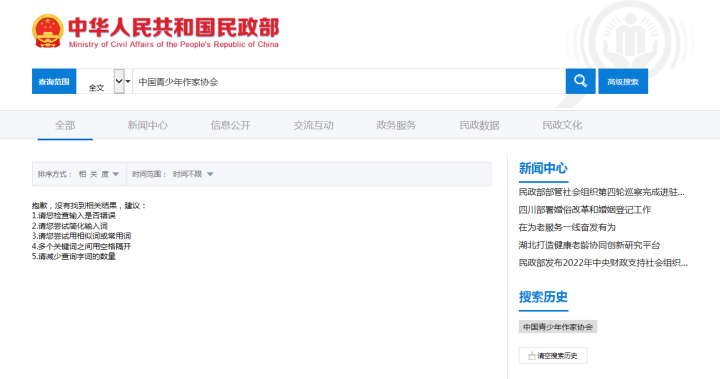Image resolution: width=720 pixels, height=379 pixels.
Task: Click the 新闻中心 sidebar heading
Action: pos(543,168)
